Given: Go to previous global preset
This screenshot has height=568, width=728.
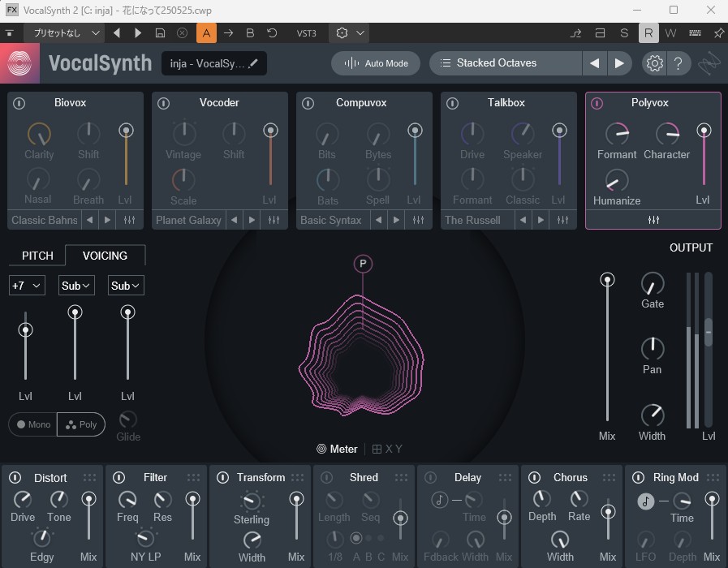Looking at the screenshot, I should [x=595, y=63].
